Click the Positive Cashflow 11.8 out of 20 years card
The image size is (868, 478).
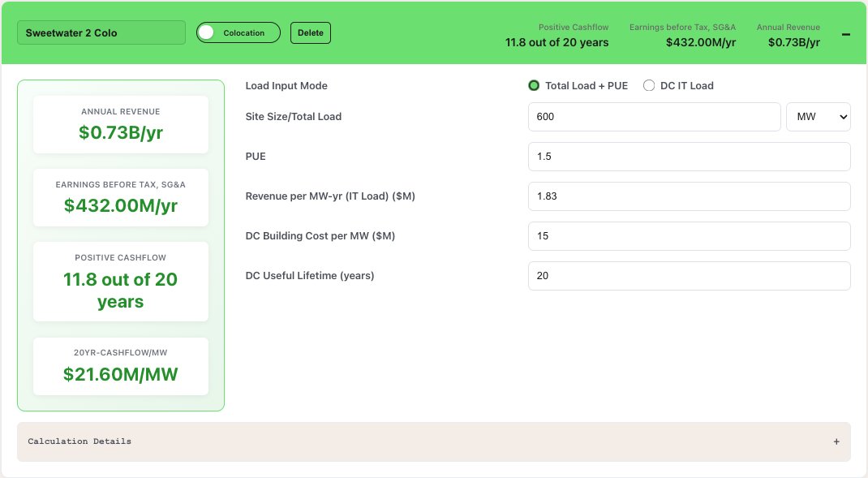pyautogui.click(x=121, y=282)
